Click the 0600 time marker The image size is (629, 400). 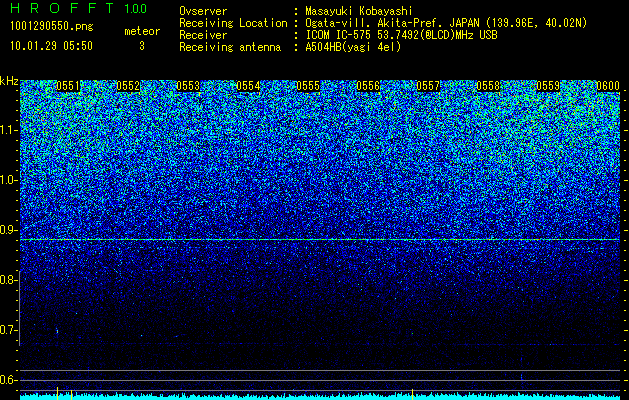(x=608, y=86)
